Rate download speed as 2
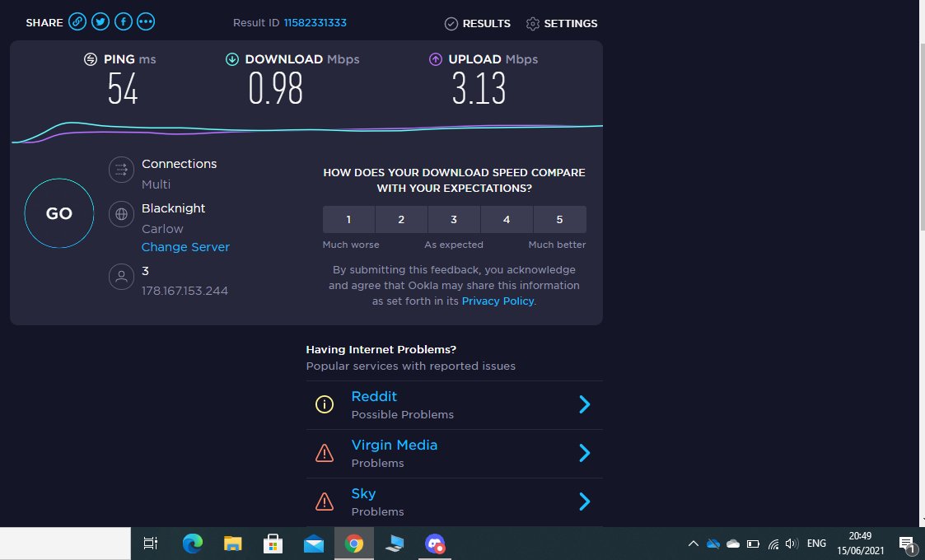 pyautogui.click(x=401, y=220)
